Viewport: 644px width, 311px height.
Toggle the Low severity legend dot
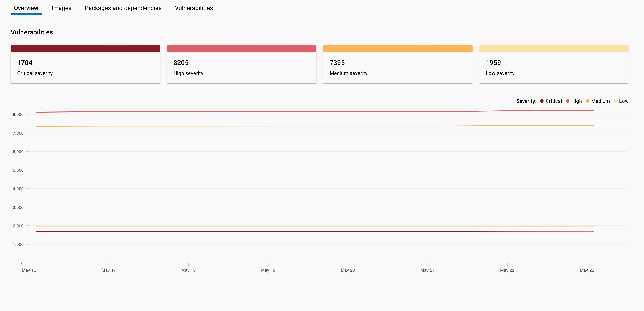tap(615, 101)
